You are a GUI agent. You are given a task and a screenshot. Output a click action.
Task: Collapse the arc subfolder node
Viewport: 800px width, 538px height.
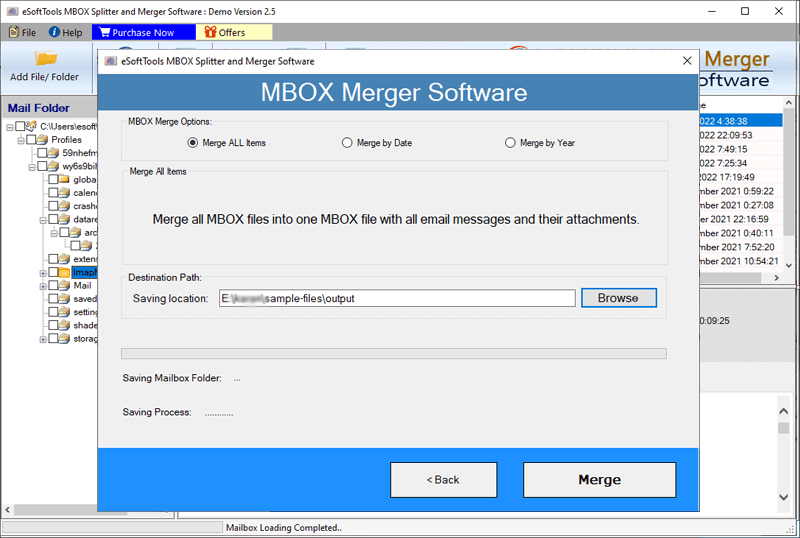tap(54, 233)
